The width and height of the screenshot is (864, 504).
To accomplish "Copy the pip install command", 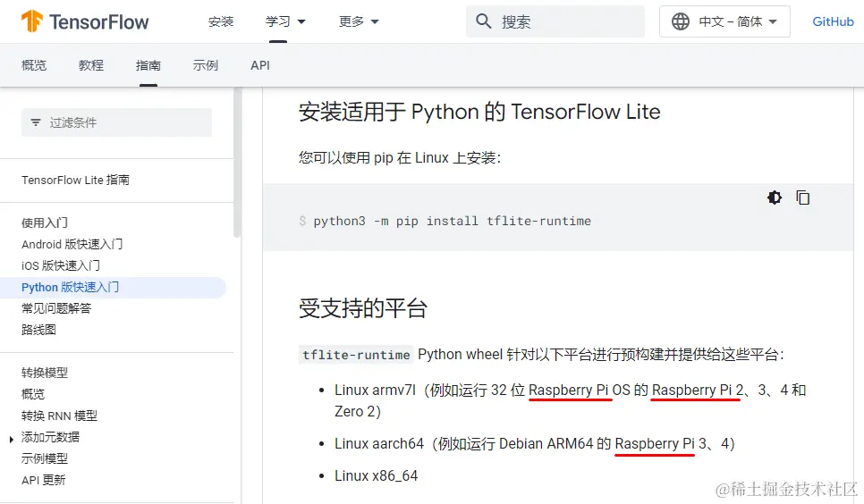I will click(803, 197).
